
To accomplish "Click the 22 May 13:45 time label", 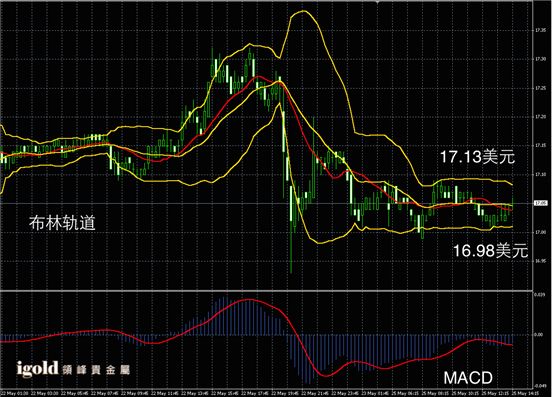I will (196, 393).
